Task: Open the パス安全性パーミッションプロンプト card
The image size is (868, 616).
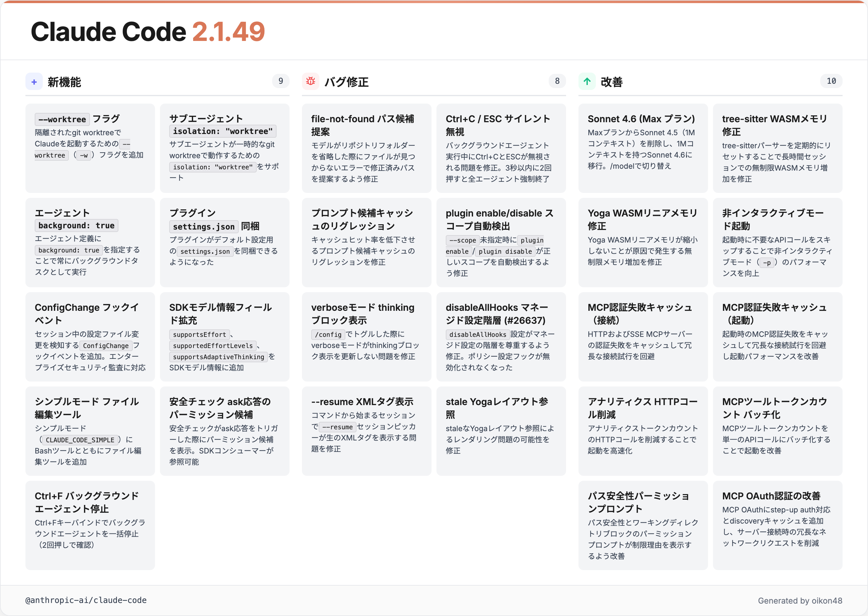Action: point(643,525)
